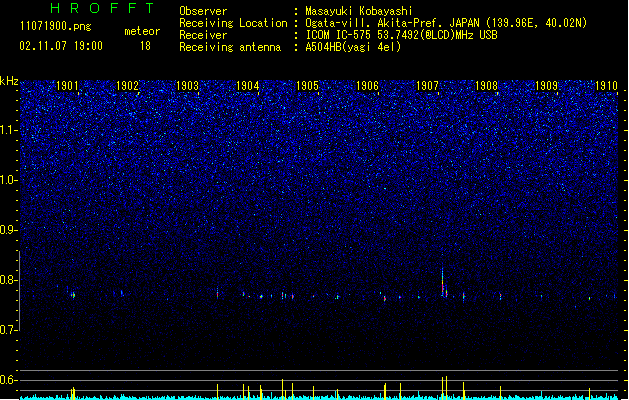
Task: Click the 1910 time marker
Action: [606, 85]
